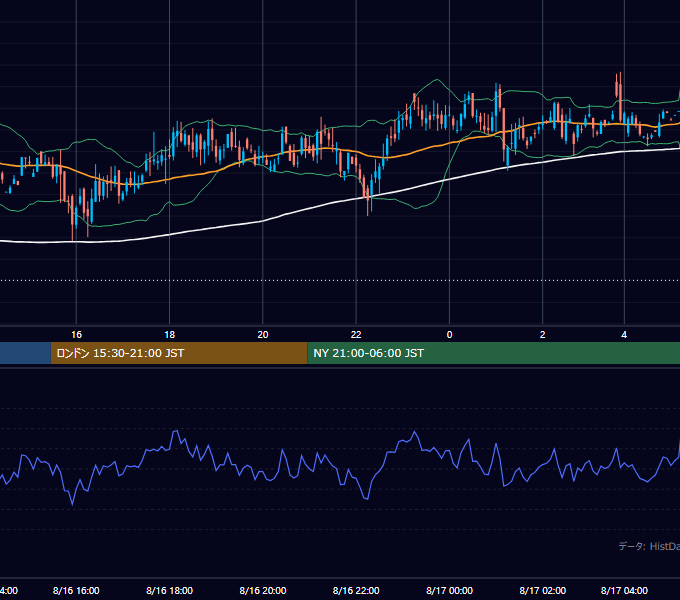Click the NY 21:00-06:00 JST session bar
680x600 pixels.
tap(494, 353)
